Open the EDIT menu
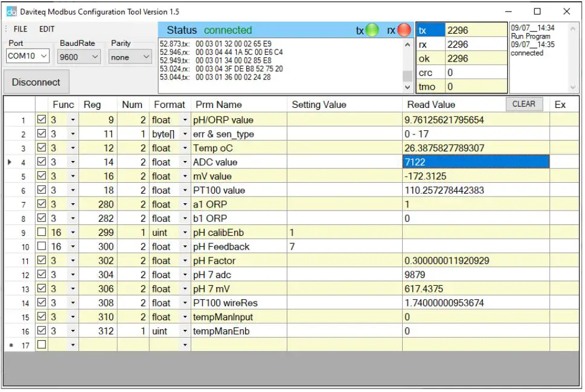Viewport: 585px width, 392px height. coord(47,29)
